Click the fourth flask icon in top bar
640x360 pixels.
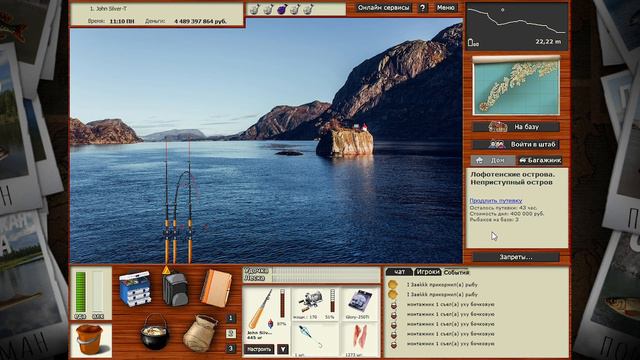[295, 9]
